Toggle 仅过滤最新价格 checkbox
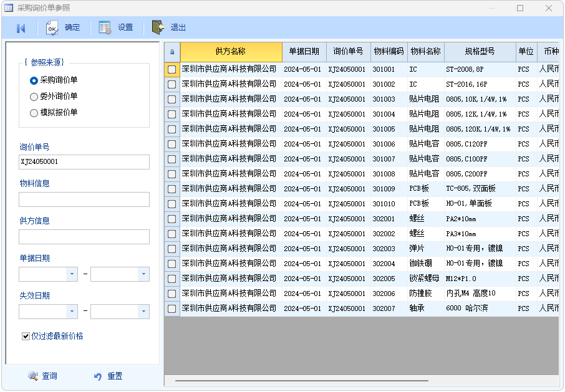Image resolution: width=565 pixels, height=392 pixels. [26, 336]
